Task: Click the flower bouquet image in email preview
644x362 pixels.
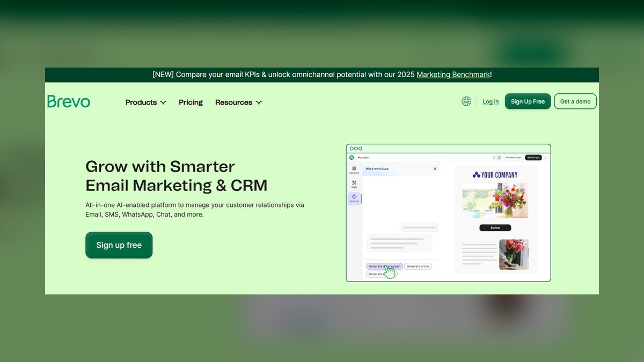Action: [x=495, y=201]
